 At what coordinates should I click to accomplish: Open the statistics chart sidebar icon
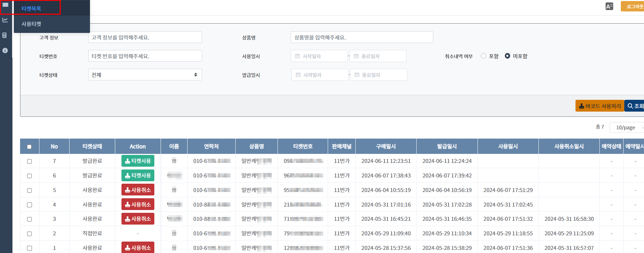tap(5, 20)
